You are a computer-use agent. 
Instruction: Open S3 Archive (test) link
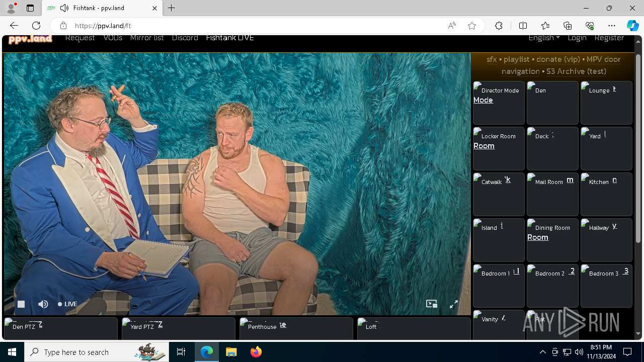coord(576,71)
